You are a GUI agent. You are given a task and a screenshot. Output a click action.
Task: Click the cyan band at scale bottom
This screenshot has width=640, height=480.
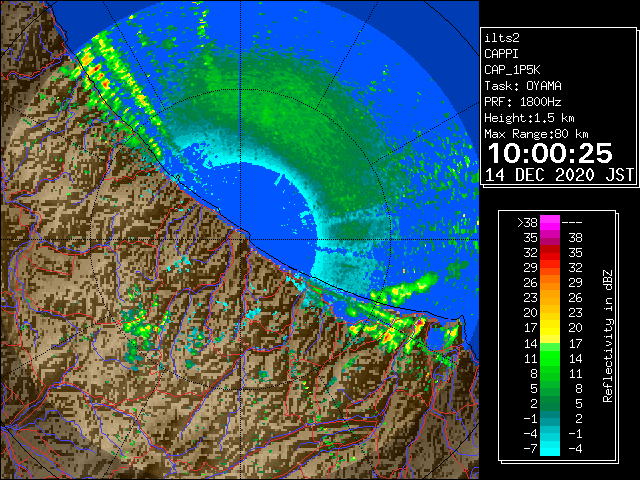(x=550, y=448)
